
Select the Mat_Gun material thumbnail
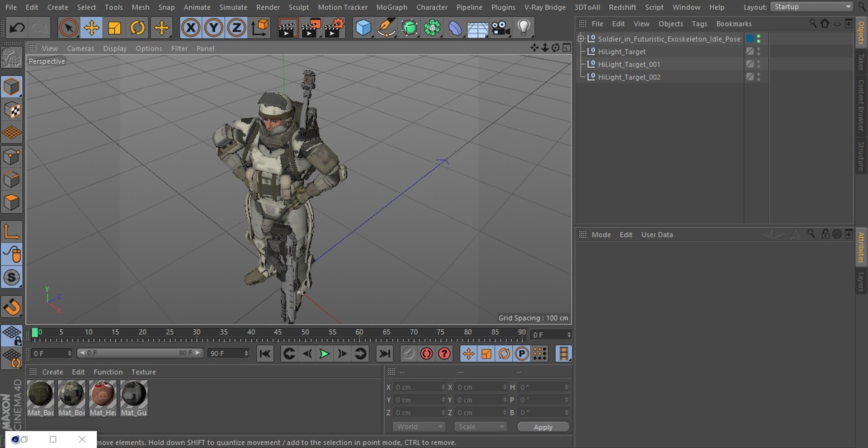coord(134,398)
